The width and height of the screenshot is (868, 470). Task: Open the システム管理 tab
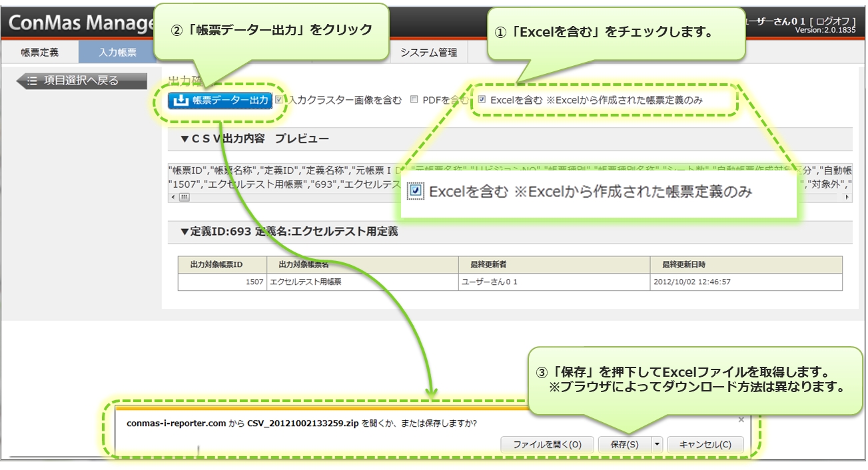click(x=428, y=53)
